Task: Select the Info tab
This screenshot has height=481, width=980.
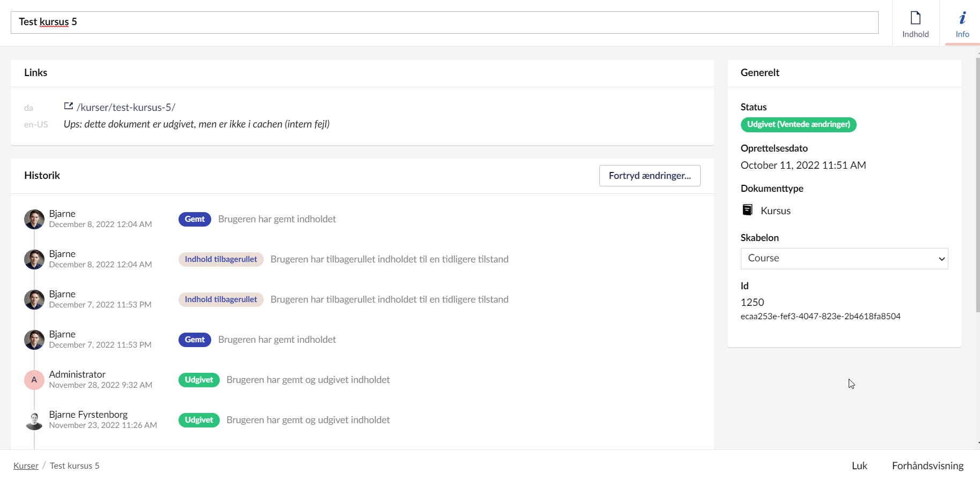Action: 962,22
